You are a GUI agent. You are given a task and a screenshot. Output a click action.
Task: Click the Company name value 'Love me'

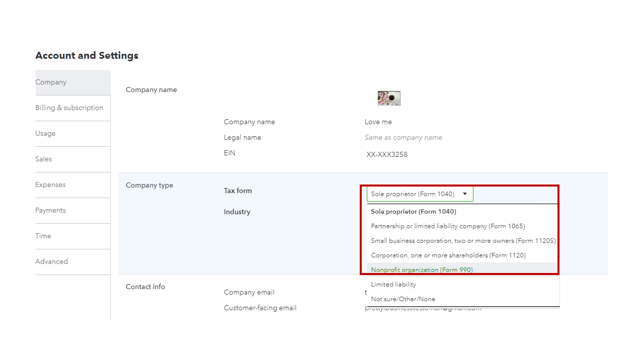[378, 122]
